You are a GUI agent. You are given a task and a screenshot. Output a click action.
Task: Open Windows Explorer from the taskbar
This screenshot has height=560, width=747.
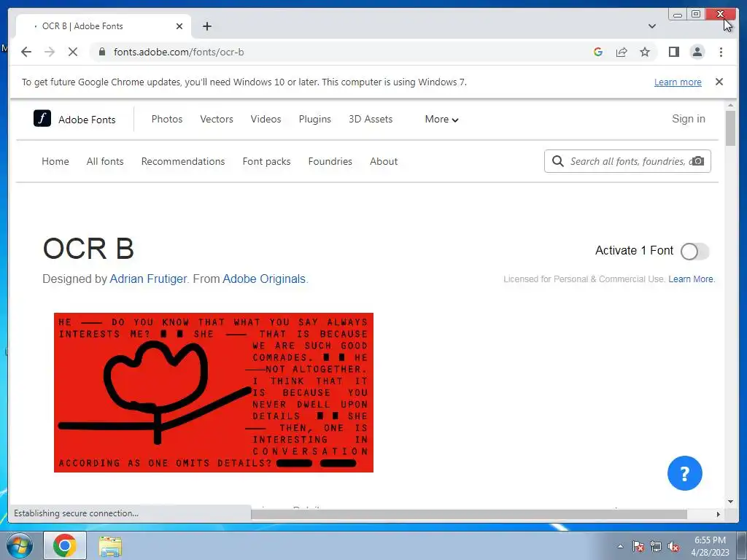(110, 546)
